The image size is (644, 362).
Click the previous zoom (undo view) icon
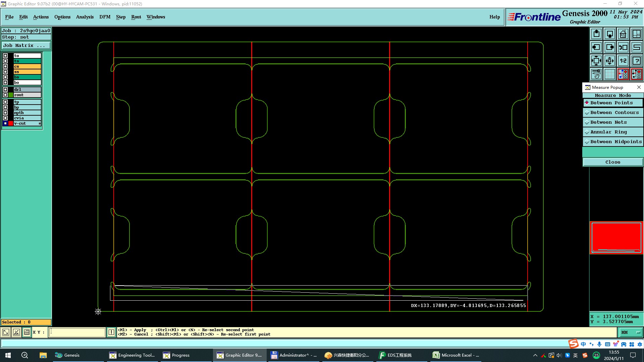coord(623,47)
